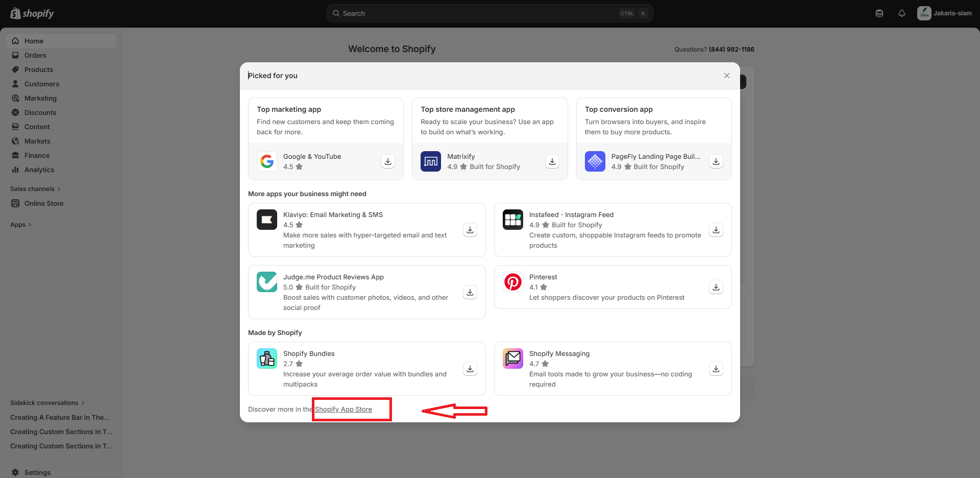Open the Shopify App Store link

click(344, 410)
